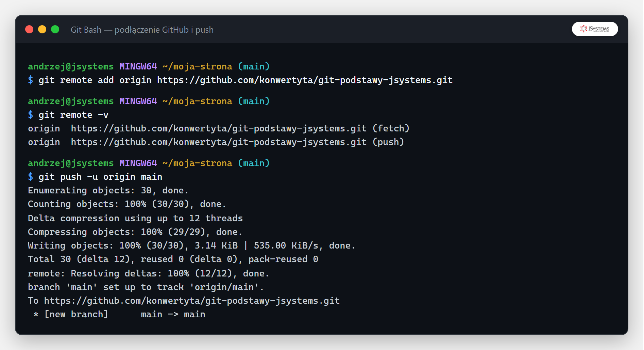
Task: Click the 'Writing objects: 100% (30/30)' line
Action: click(x=191, y=246)
